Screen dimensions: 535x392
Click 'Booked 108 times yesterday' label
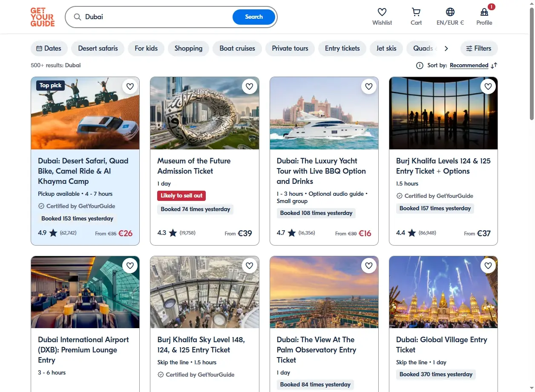click(316, 213)
